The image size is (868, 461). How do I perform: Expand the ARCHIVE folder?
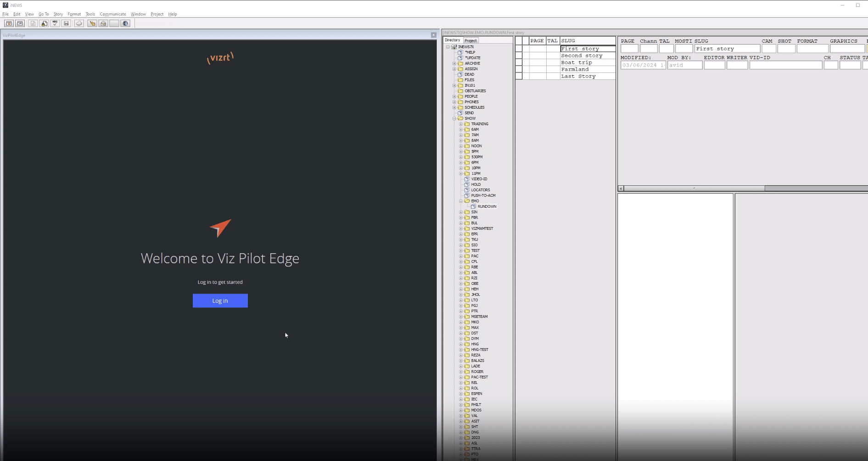[x=454, y=63]
